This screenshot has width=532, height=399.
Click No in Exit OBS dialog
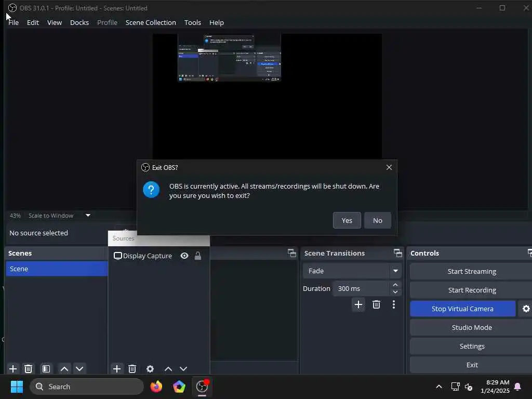tap(377, 220)
